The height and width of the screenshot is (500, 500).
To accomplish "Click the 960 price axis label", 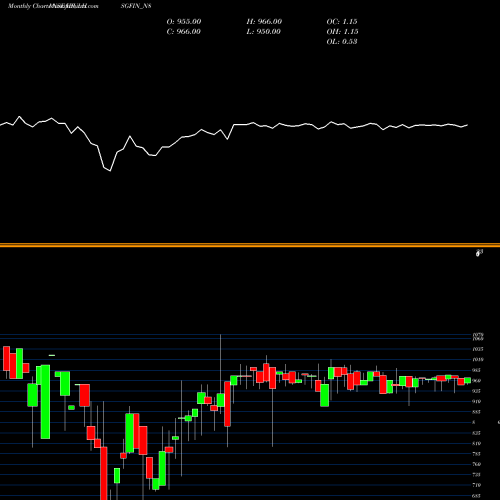I will (477, 381).
